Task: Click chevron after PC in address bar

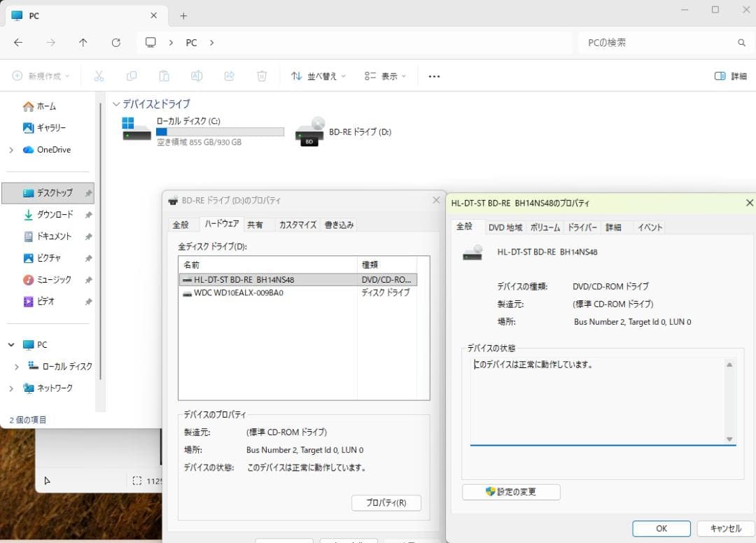Action: 211,43
